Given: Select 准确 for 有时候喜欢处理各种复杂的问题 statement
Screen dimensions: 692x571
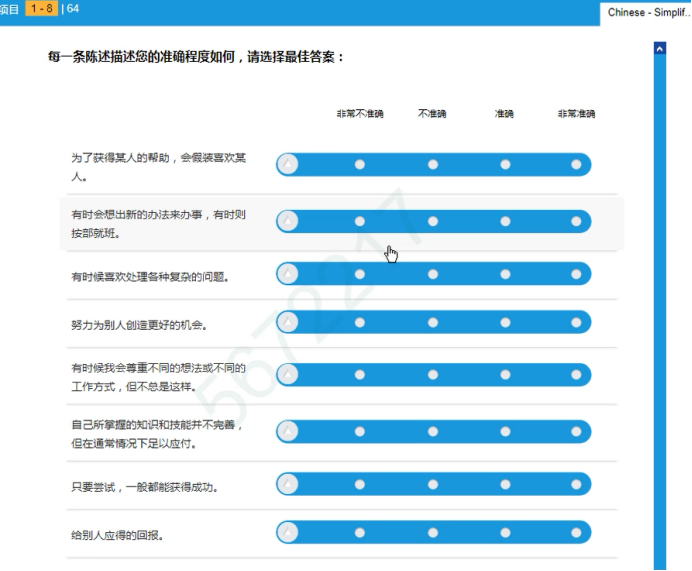Looking at the screenshot, I should click(505, 274).
